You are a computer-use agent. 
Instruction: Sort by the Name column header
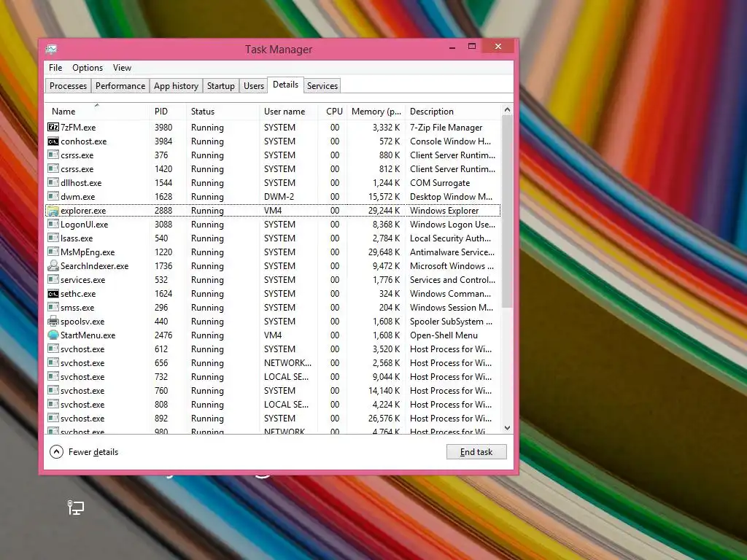97,111
